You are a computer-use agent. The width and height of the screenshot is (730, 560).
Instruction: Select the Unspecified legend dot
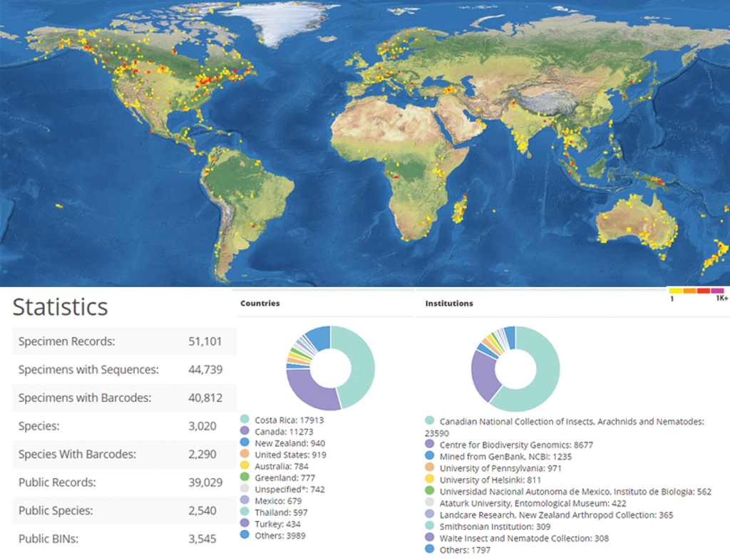[245, 488]
